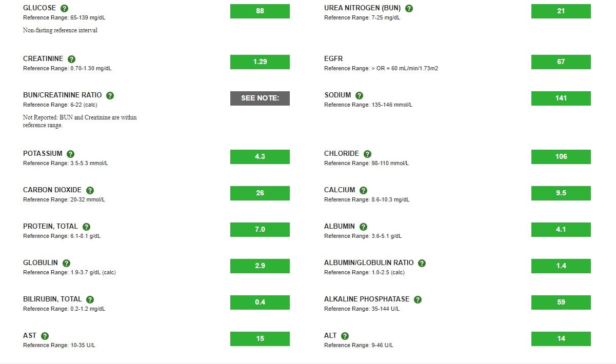Open the help icon next to GLUCOSE
This screenshot has height=364, width=616.
tap(64, 8)
